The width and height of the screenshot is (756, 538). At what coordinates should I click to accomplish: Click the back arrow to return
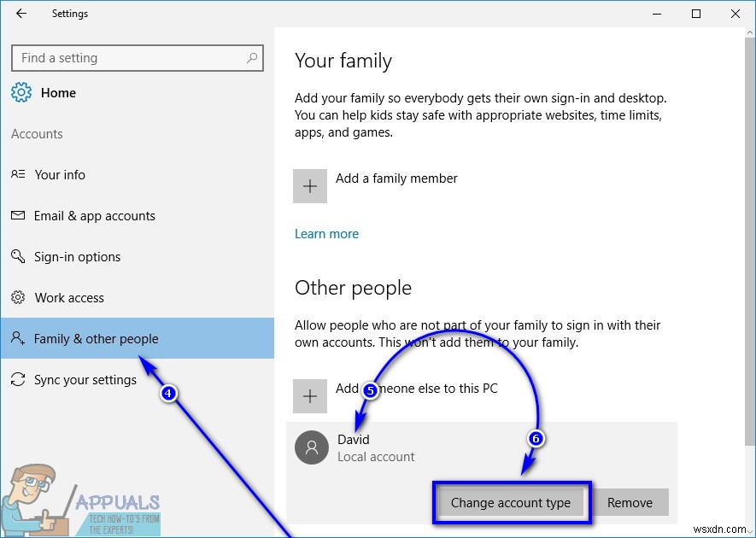point(21,14)
